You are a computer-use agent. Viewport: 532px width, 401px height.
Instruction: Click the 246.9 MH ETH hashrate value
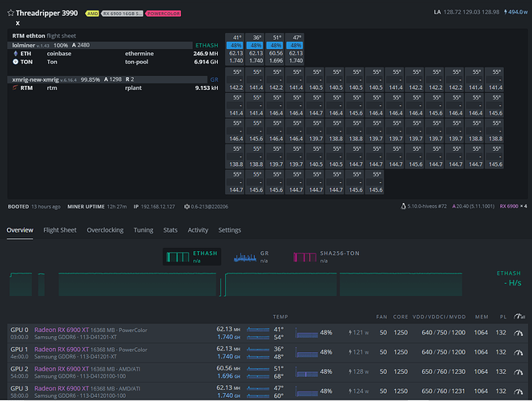[x=206, y=54]
